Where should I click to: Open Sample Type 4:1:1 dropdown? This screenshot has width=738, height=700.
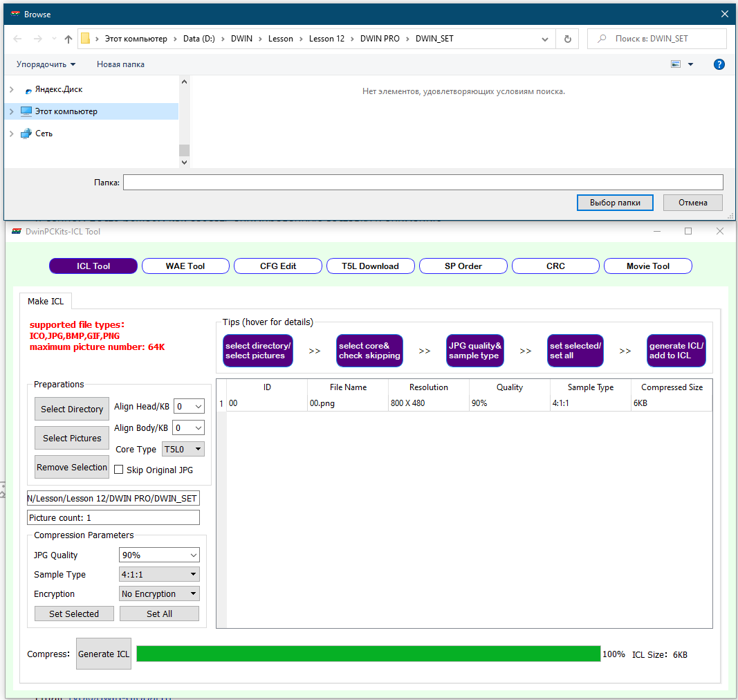point(159,574)
